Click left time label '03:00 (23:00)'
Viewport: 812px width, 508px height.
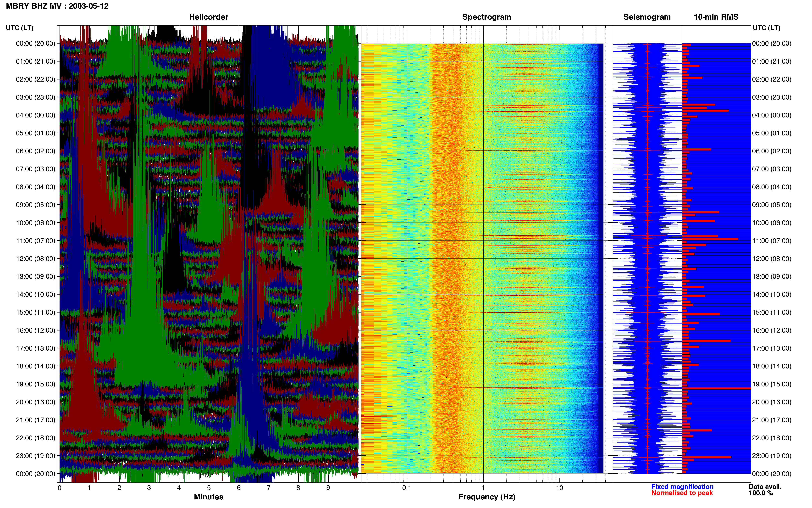point(36,97)
